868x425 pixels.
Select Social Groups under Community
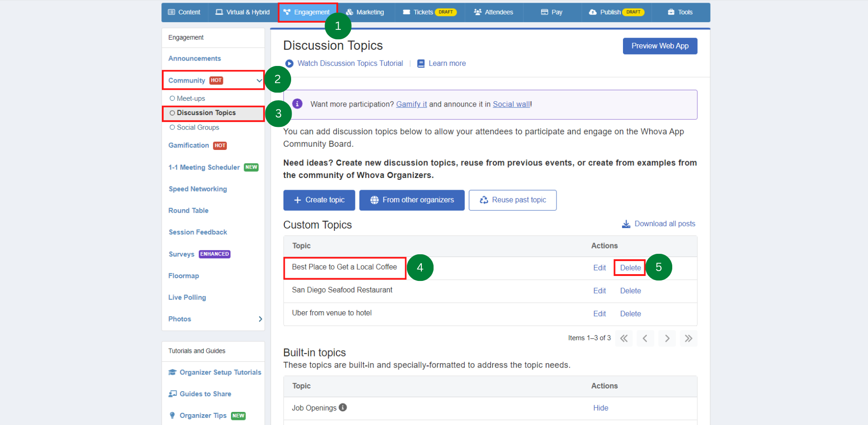point(198,127)
